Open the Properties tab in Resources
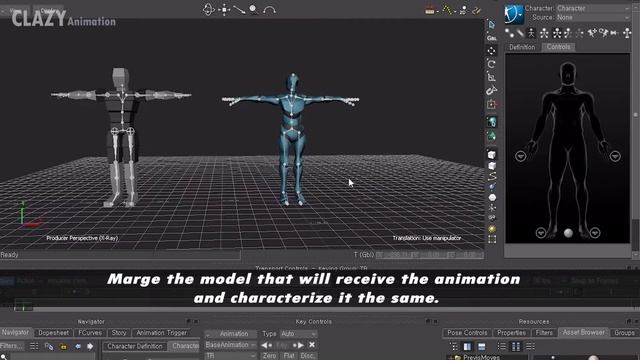 [511, 333]
